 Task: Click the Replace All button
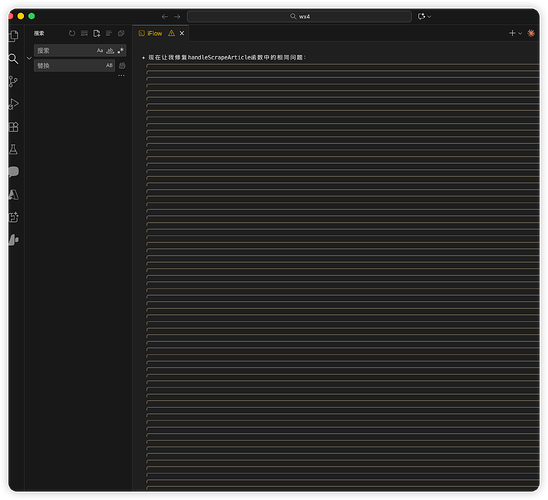coord(122,65)
